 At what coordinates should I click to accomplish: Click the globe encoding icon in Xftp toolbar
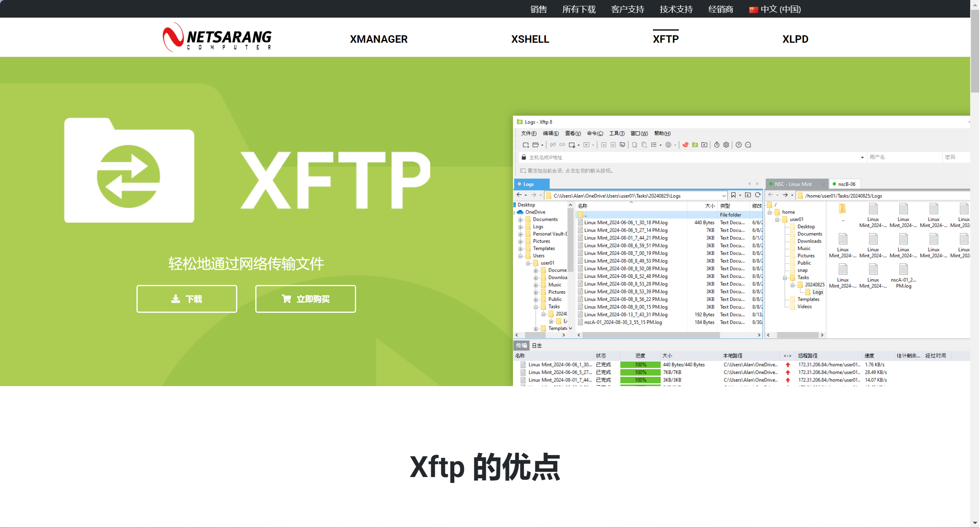point(668,145)
